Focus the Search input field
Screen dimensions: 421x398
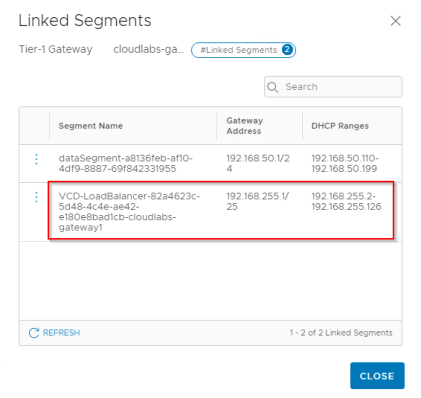333,87
